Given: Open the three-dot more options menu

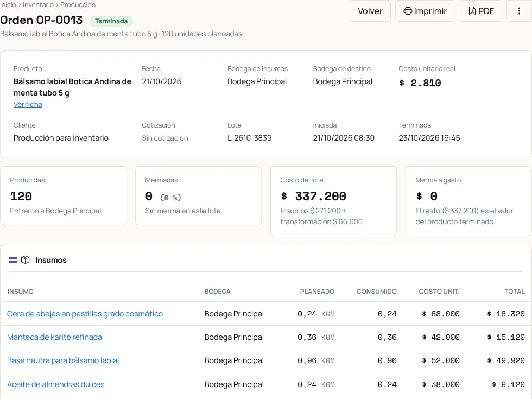Looking at the screenshot, I should pos(519,11).
